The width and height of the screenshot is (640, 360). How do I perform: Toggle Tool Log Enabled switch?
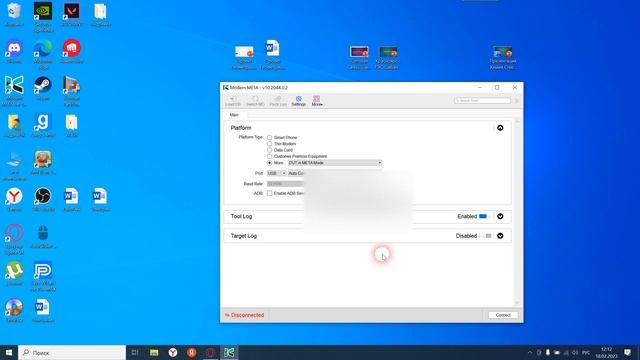[x=484, y=216]
